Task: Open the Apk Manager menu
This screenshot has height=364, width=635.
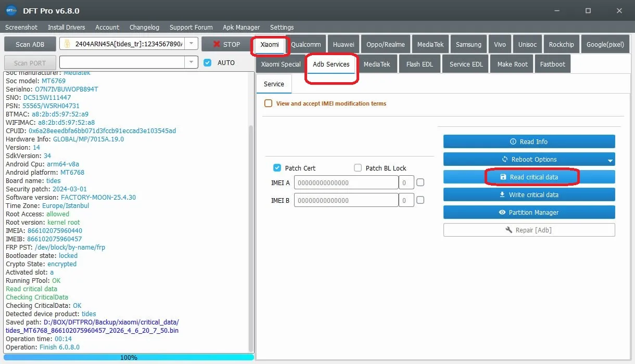Action: (241, 27)
